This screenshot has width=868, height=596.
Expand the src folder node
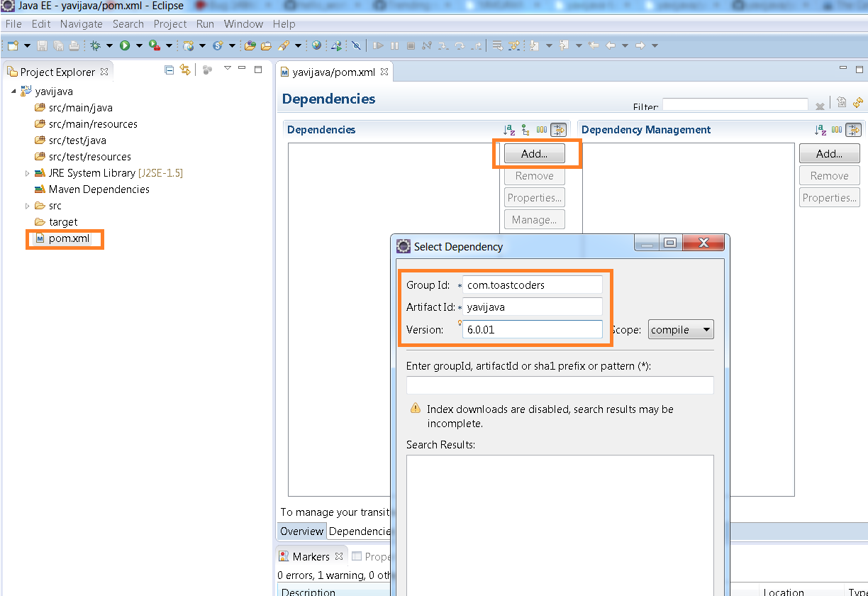tap(27, 206)
